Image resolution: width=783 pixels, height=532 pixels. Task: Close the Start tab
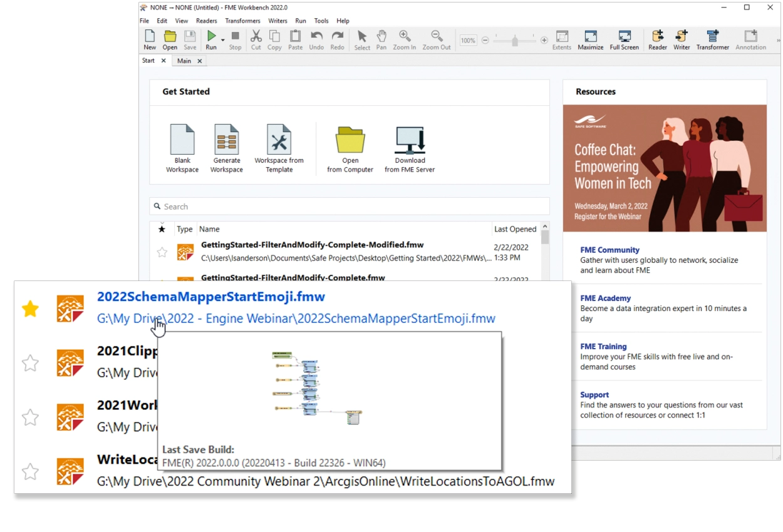click(163, 61)
